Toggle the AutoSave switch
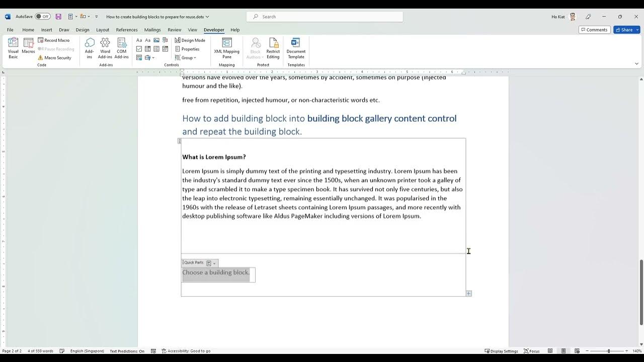644x362 pixels. click(43, 17)
